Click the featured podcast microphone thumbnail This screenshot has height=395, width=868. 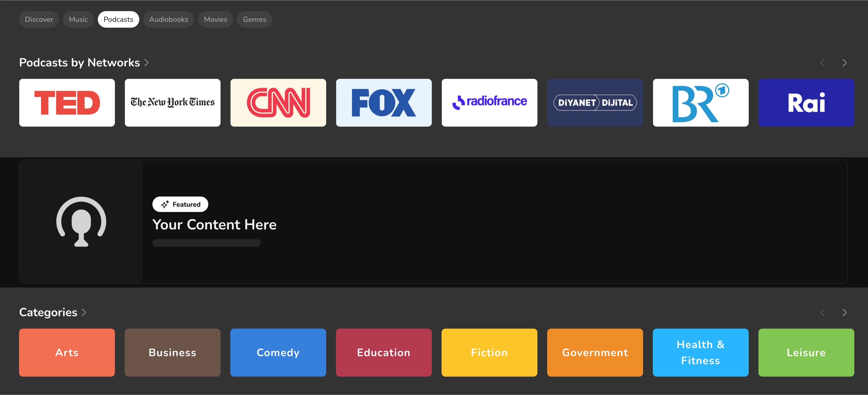click(x=81, y=222)
